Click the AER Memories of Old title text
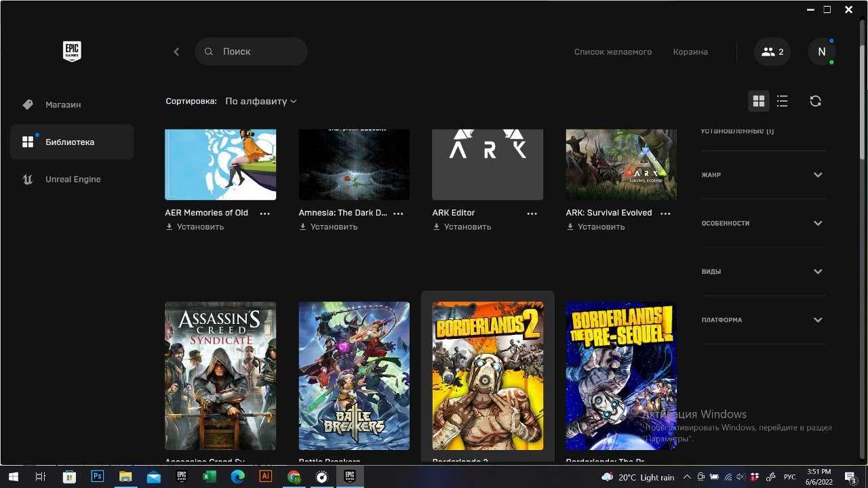The width and height of the screenshot is (868, 488). click(207, 213)
